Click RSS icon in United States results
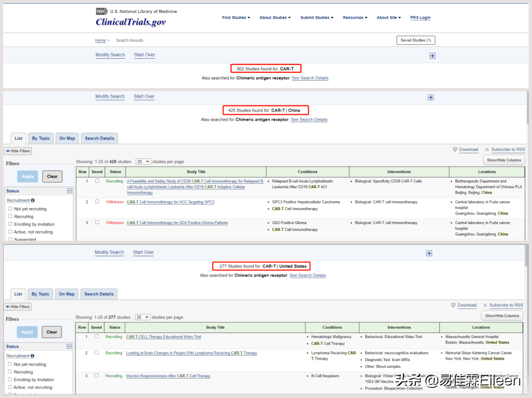 pos(485,305)
